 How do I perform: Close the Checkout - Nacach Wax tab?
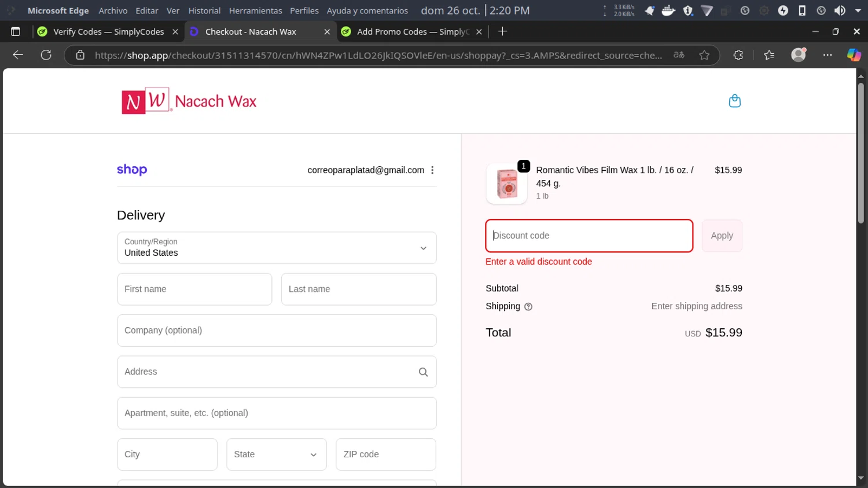pos(327,32)
